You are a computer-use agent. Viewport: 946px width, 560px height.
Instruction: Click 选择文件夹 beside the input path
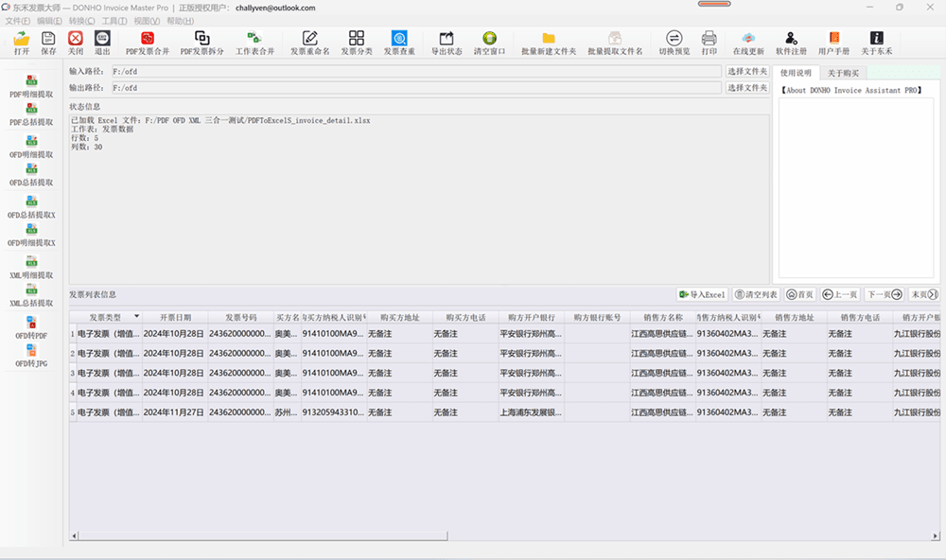(x=747, y=71)
